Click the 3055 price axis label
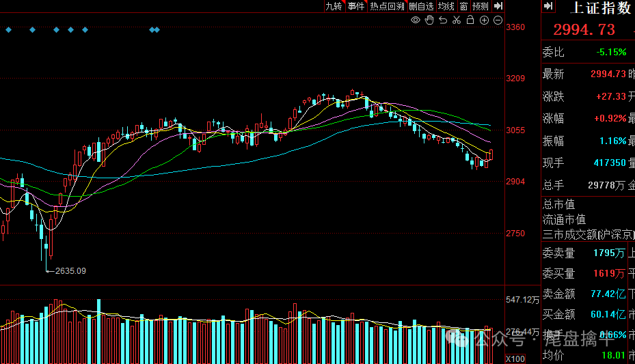 click(515, 130)
